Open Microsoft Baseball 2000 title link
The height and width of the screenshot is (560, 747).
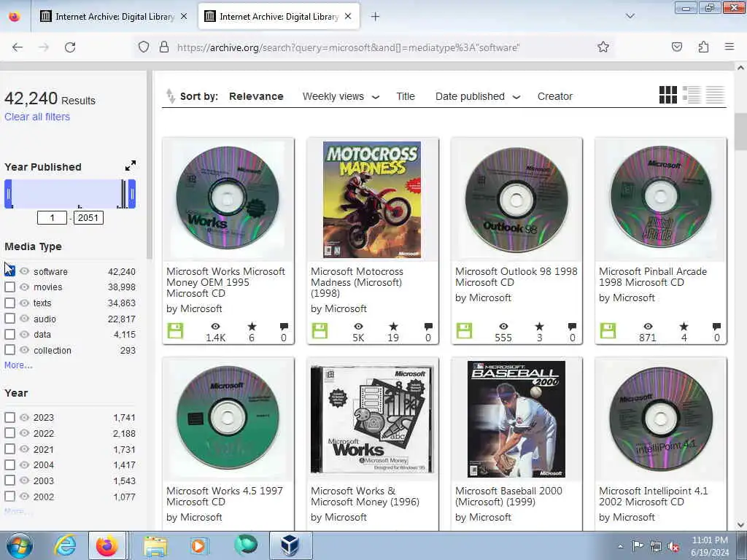tap(508, 496)
